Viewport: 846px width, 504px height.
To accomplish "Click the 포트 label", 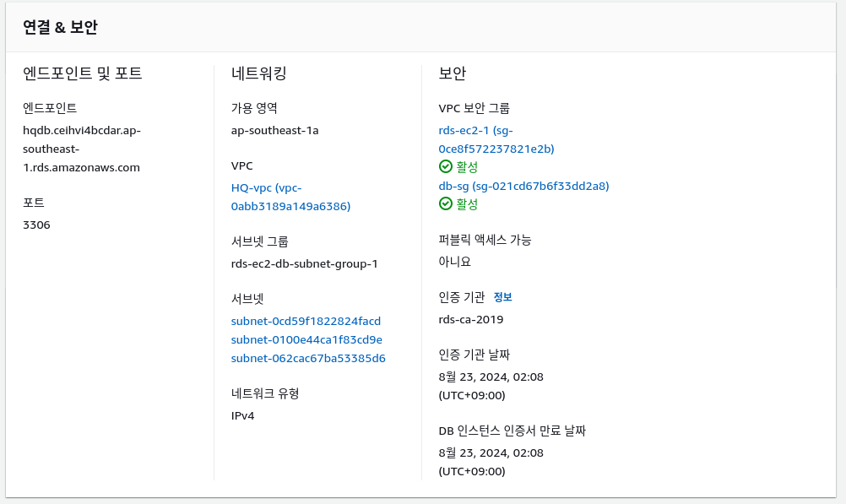I will pos(34,203).
